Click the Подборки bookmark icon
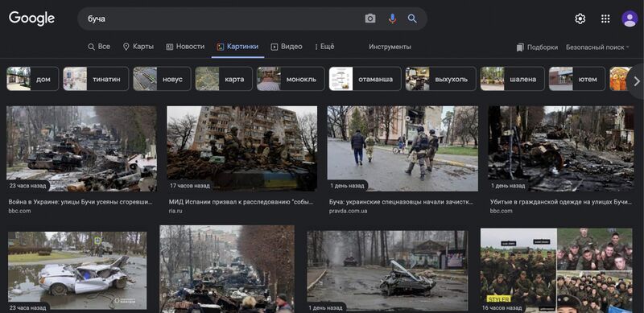Viewport: 644px width, 313px height. coord(520,47)
